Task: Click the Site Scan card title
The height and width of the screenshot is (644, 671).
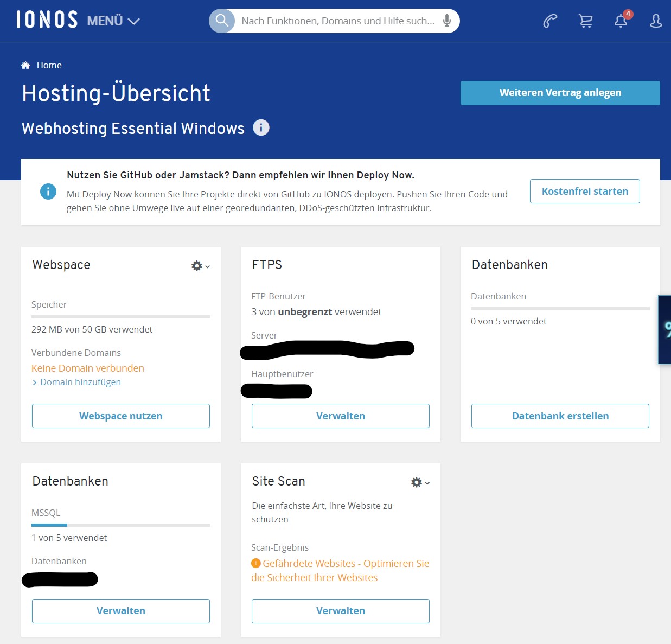Action: pos(278,481)
